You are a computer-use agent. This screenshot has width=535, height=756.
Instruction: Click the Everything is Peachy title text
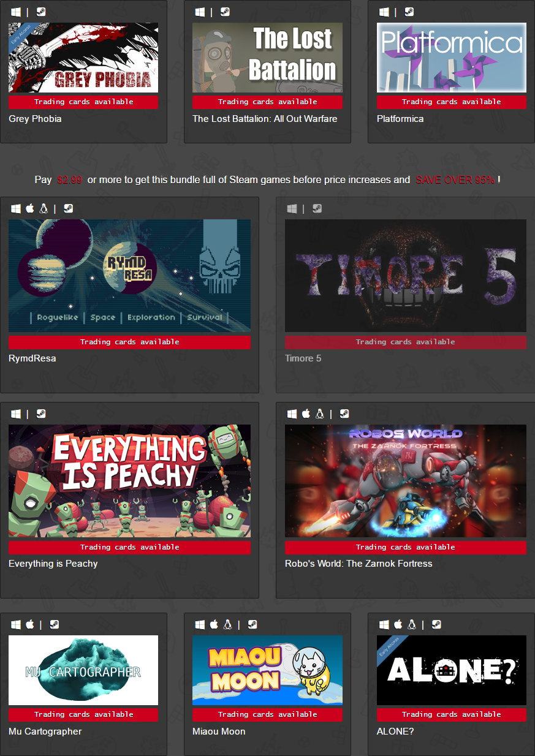[x=53, y=564]
